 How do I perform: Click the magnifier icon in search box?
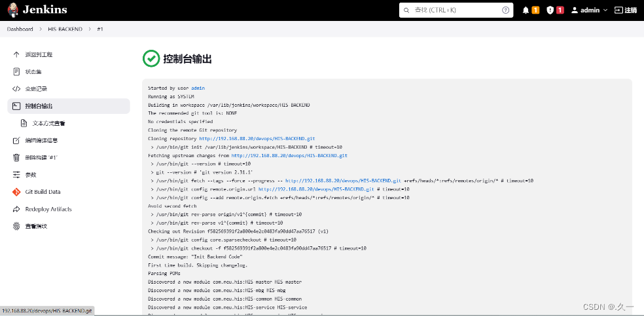click(406, 10)
